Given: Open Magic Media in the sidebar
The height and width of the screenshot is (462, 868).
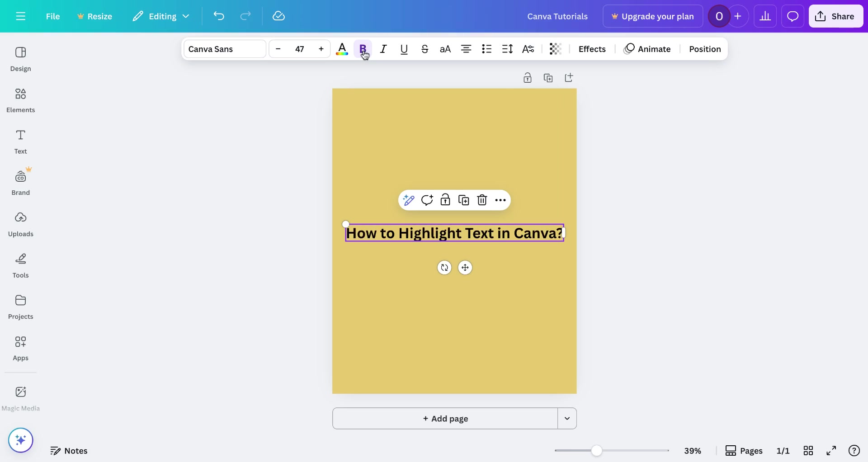Looking at the screenshot, I should click(x=20, y=397).
